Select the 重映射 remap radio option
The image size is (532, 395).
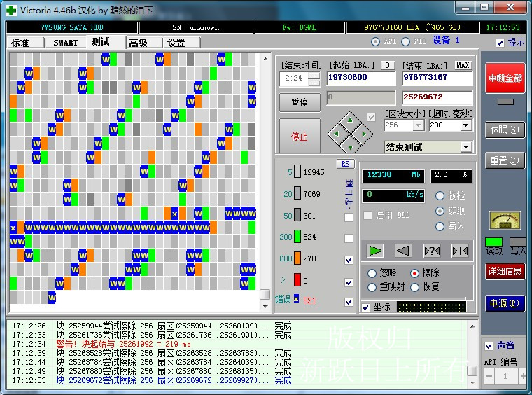[x=372, y=287]
